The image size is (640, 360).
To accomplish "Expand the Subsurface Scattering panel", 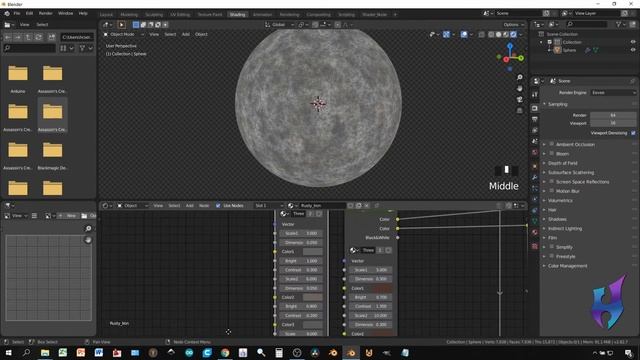I will (571, 172).
